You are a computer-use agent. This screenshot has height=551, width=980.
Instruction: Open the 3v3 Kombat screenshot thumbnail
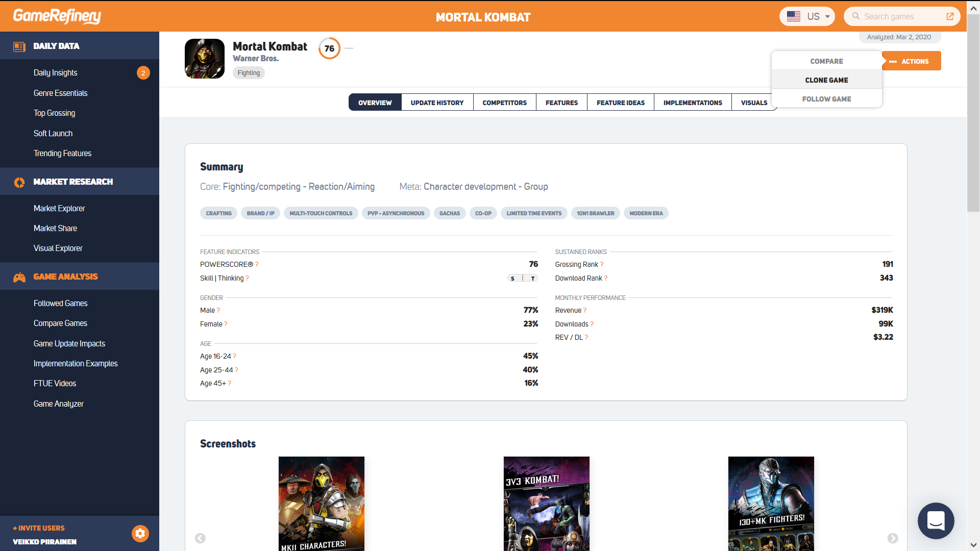pyautogui.click(x=547, y=504)
